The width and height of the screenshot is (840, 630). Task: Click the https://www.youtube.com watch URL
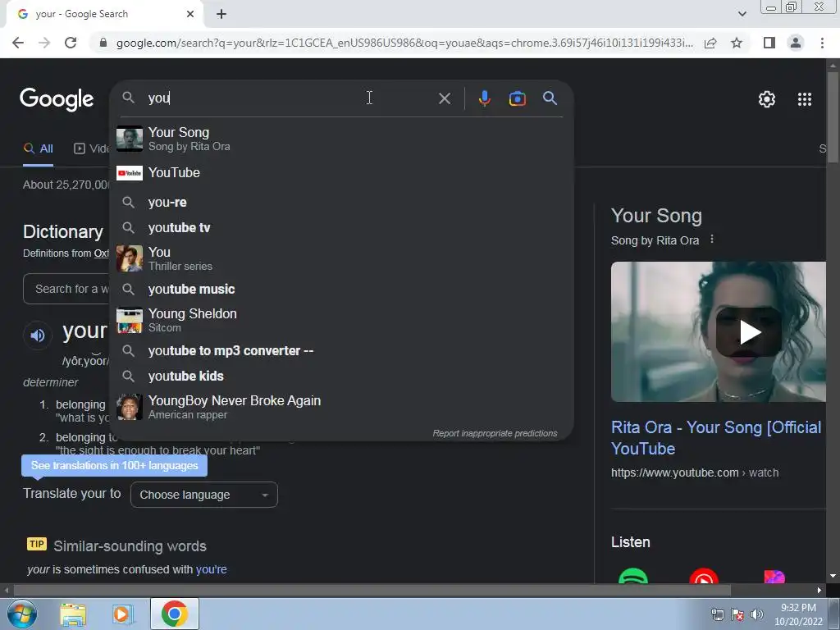coord(695,472)
